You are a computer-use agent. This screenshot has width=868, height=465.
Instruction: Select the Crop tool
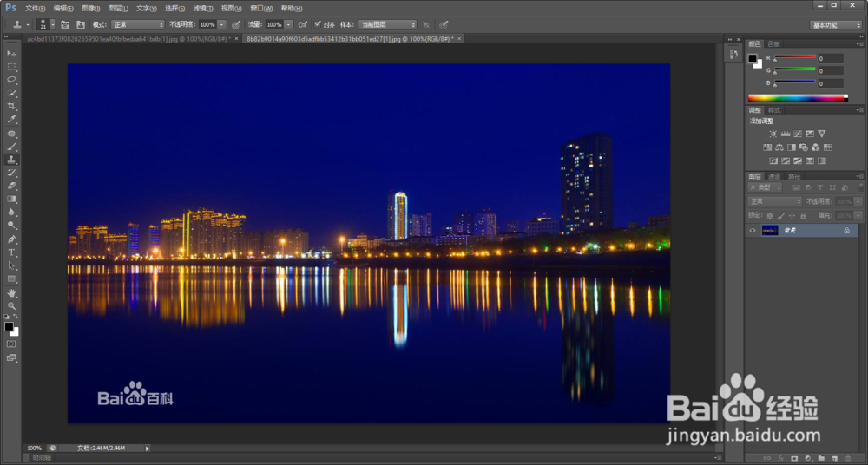[11, 107]
